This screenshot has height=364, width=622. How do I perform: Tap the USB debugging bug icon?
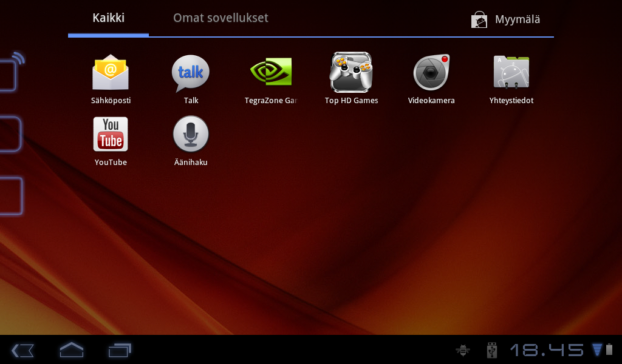[x=463, y=350]
